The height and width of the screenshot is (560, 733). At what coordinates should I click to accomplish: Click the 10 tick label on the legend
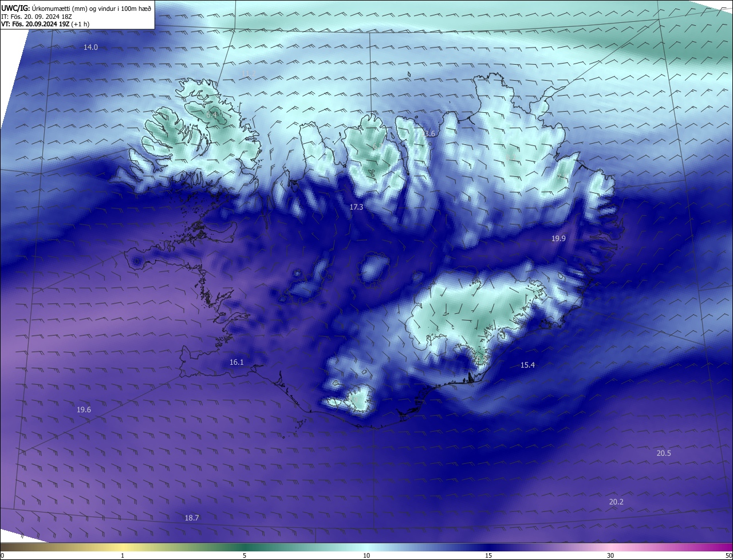pos(366,555)
